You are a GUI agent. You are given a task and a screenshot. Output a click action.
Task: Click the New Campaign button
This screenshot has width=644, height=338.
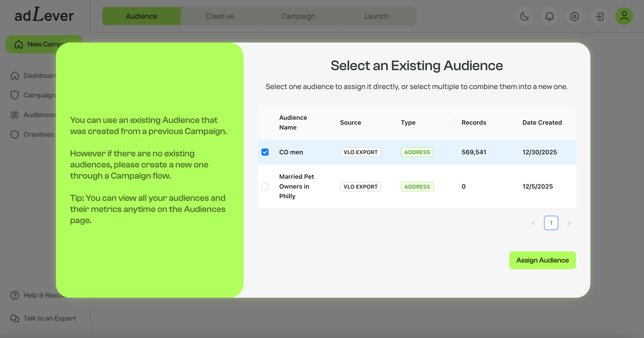click(32, 44)
